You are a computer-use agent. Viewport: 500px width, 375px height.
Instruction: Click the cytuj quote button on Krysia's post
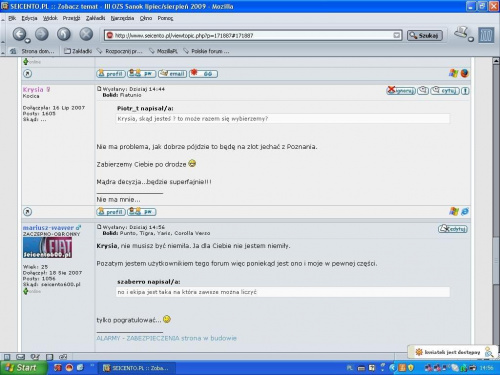click(x=445, y=91)
